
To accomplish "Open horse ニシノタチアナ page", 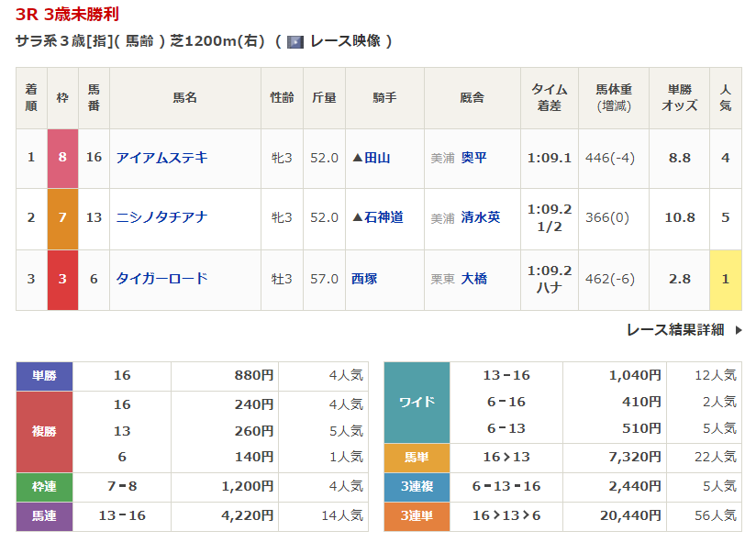I will click(161, 217).
